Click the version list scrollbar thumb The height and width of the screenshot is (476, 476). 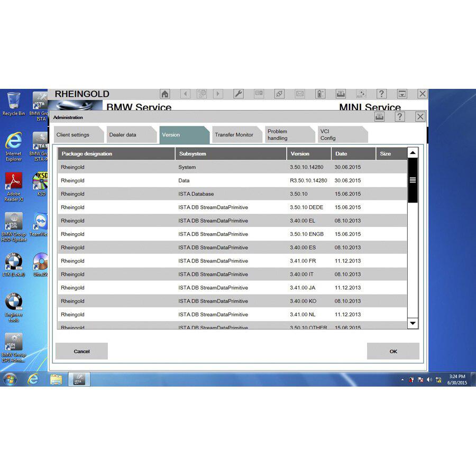(413, 180)
